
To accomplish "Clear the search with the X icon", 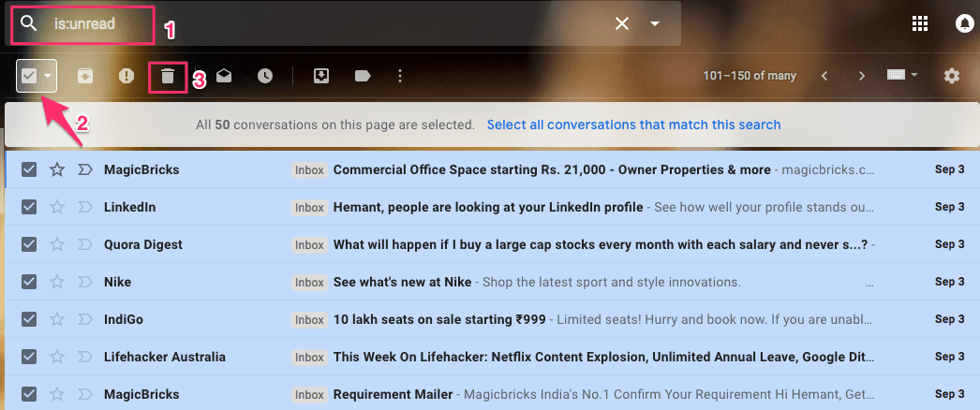I will pos(622,23).
